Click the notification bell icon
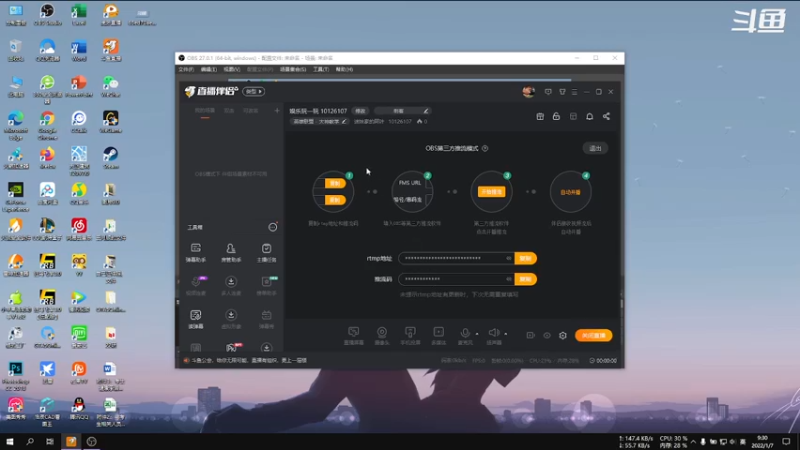Viewport: 800px width, 450px height. [x=589, y=116]
